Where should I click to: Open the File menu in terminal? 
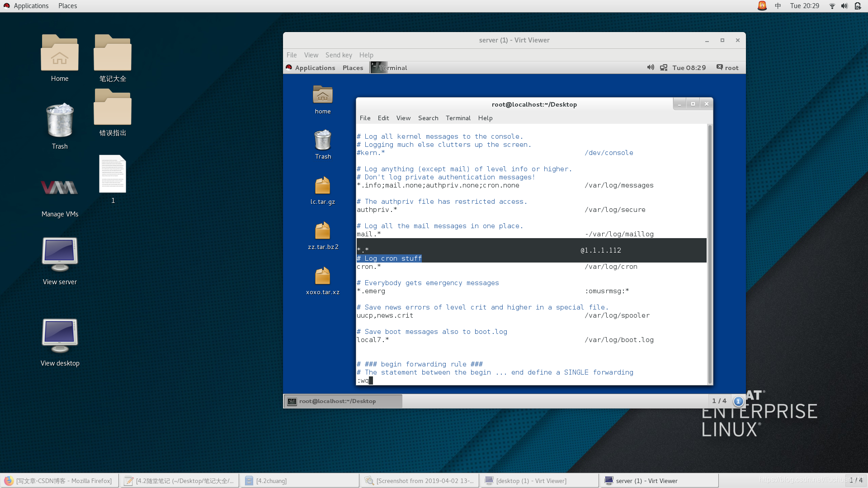[x=364, y=117]
